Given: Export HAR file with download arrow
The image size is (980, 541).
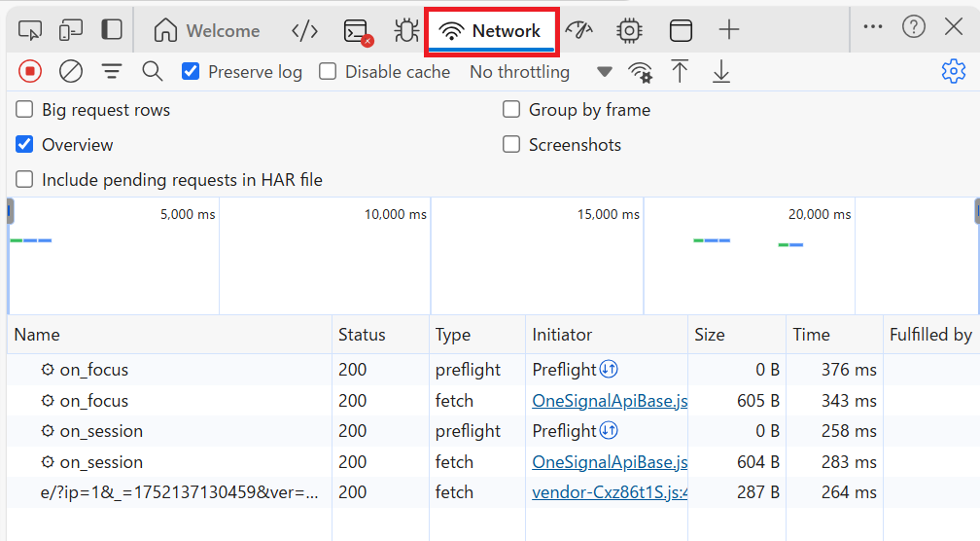Looking at the screenshot, I should click(720, 71).
